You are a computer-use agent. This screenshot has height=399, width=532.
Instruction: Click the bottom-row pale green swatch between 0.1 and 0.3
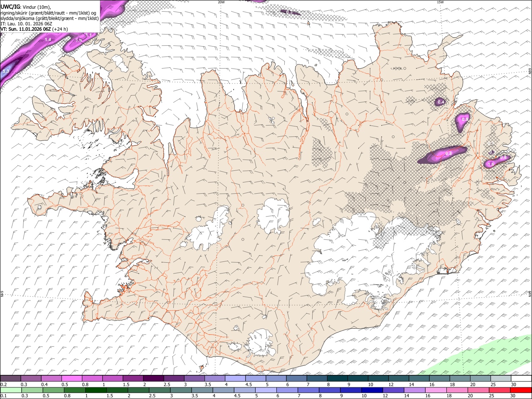pyautogui.click(x=11, y=390)
